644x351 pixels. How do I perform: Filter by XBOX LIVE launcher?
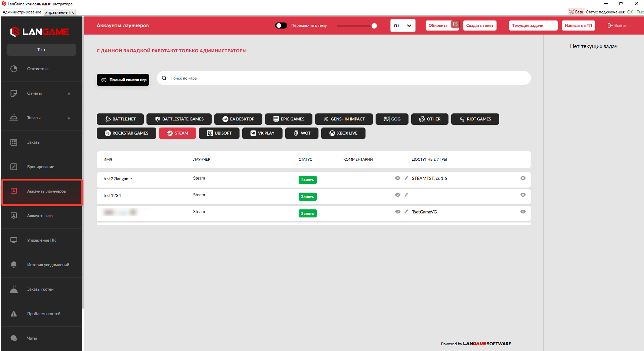(343, 133)
